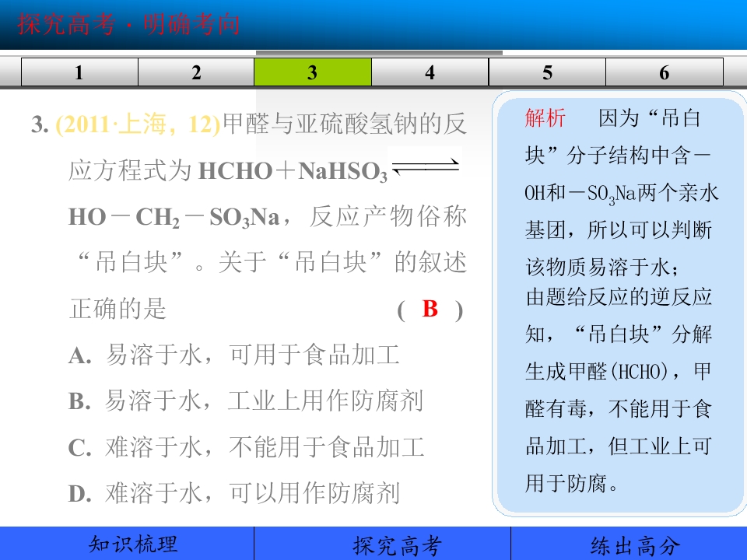
Task: Select question tab 4
Action: click(430, 72)
